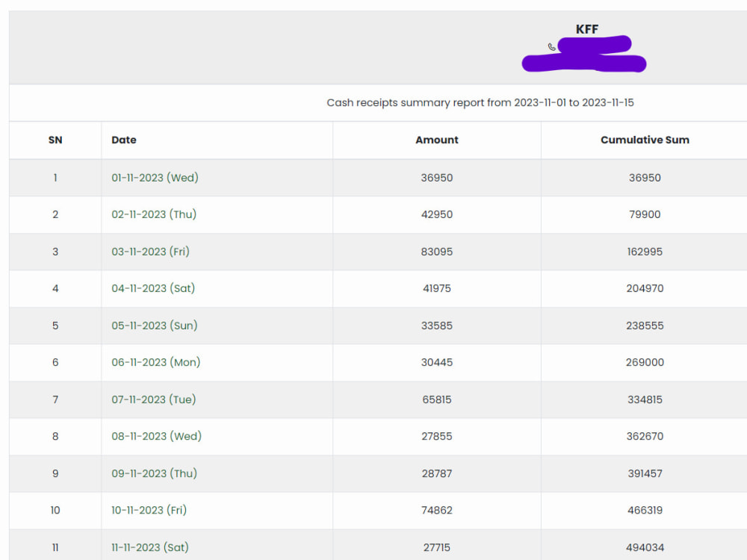The image size is (747, 560).
Task: Select amount 41975 for 04-11-2023
Action: pyautogui.click(x=437, y=288)
